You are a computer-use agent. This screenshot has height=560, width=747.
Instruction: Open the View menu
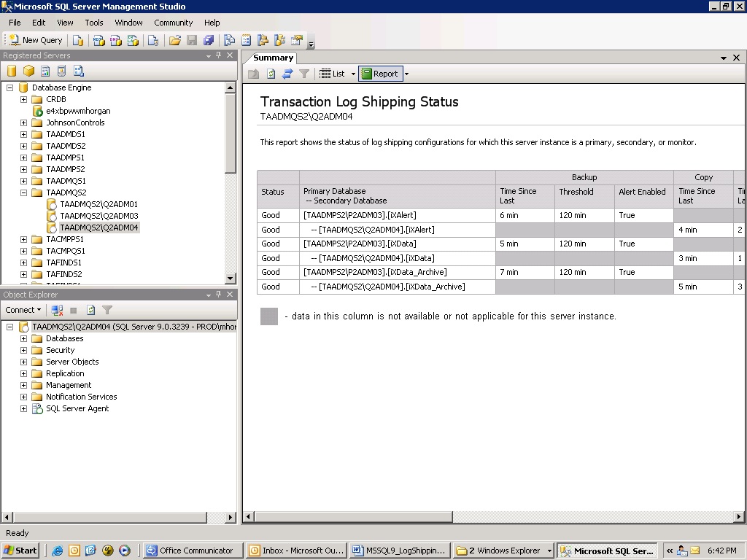coord(65,23)
